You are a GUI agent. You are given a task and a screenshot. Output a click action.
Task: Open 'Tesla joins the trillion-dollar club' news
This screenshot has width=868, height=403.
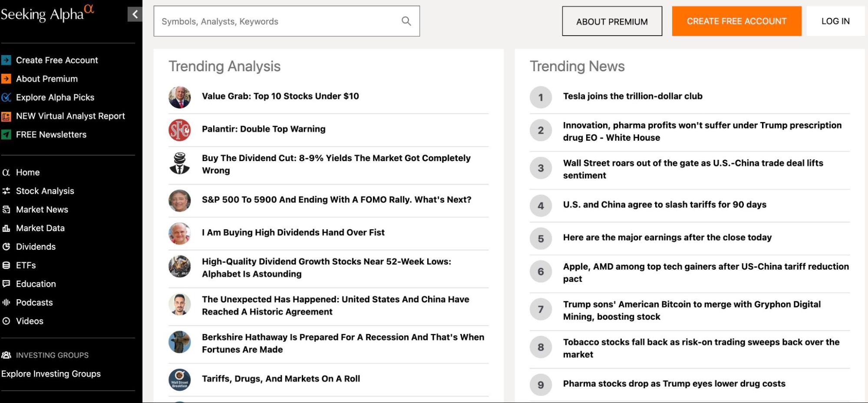pos(633,96)
